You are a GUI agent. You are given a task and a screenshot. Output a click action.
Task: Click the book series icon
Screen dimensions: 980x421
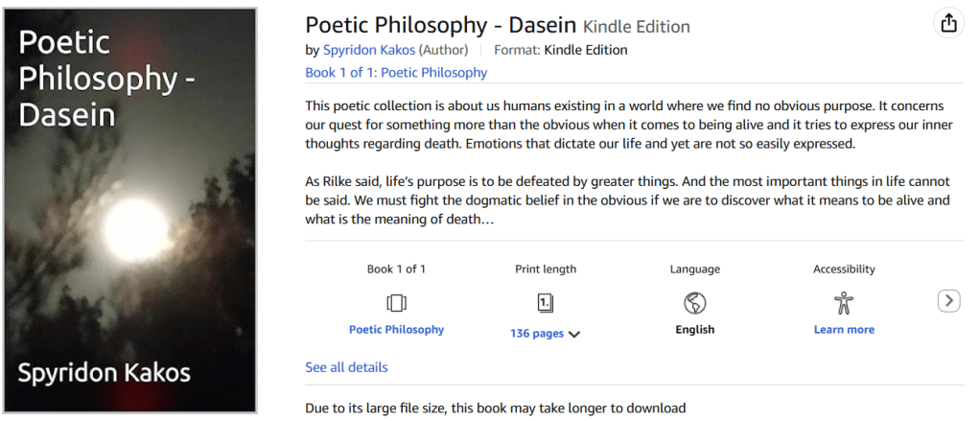[x=396, y=303]
